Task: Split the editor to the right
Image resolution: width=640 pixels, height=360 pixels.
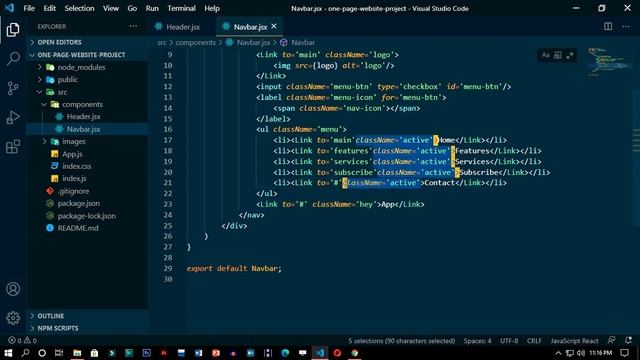Action: pyautogui.click(x=608, y=27)
